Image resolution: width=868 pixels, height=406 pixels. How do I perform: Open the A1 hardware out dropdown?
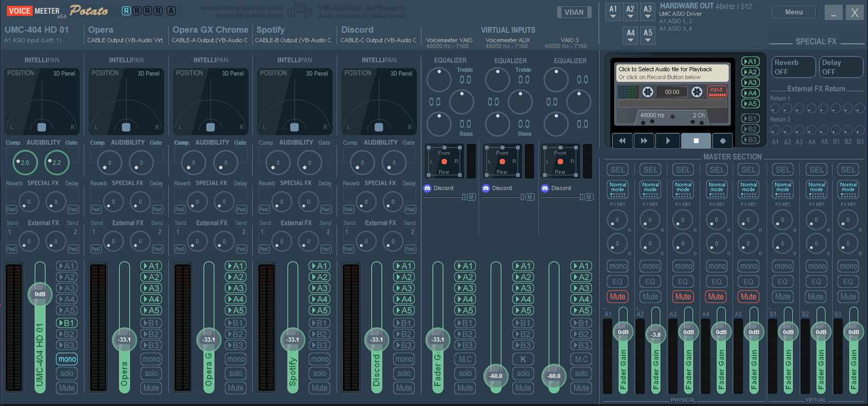click(x=613, y=12)
